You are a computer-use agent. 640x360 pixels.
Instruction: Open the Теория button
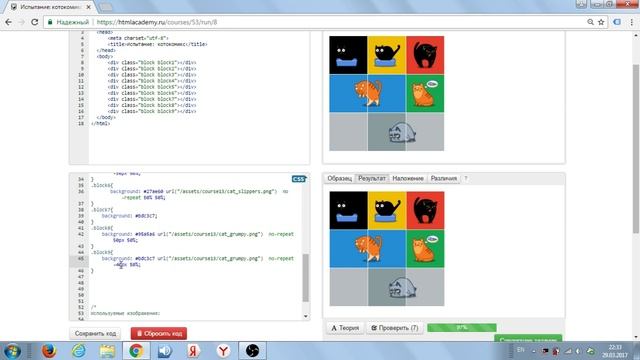(x=345, y=328)
